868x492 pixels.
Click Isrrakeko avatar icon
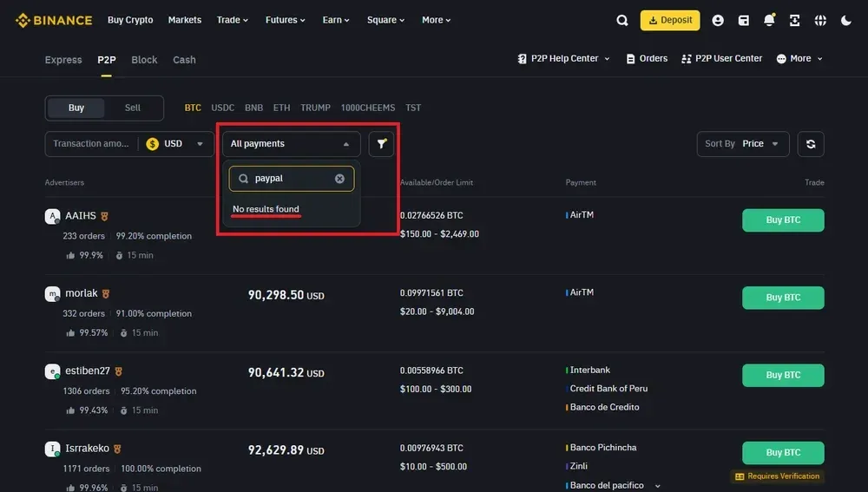click(53, 449)
